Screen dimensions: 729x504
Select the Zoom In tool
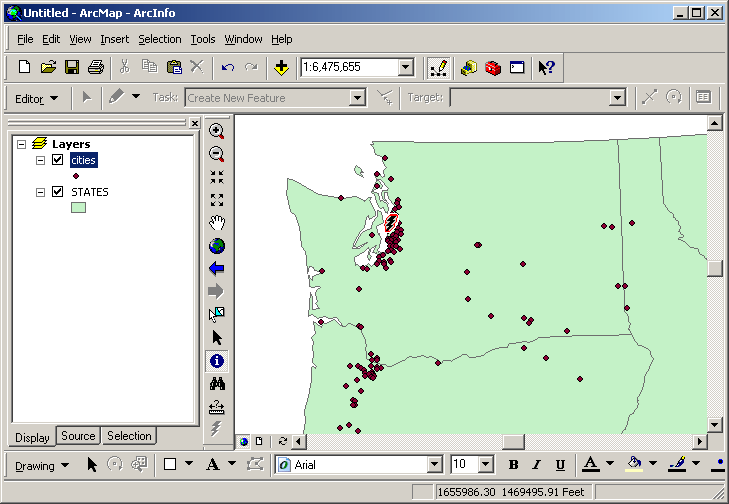click(216, 131)
